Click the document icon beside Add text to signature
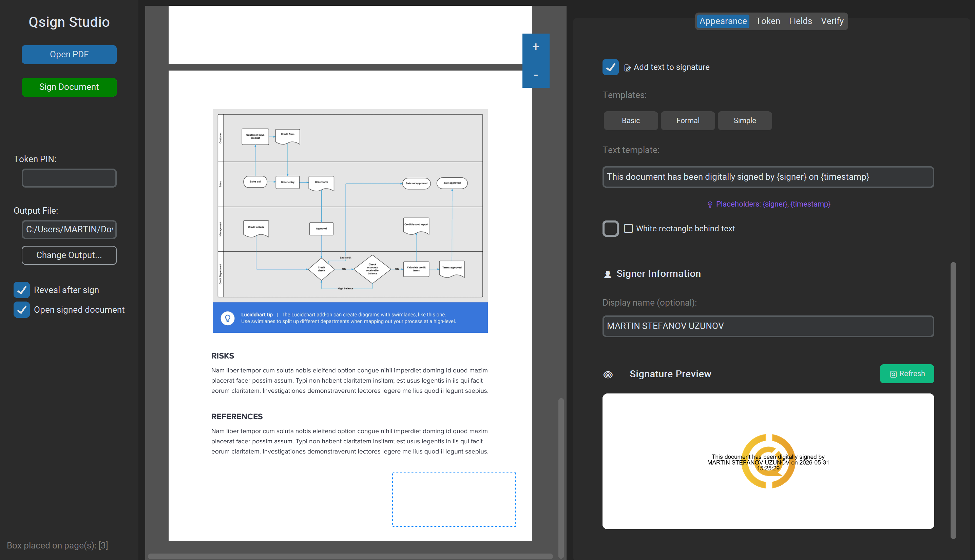 click(x=627, y=68)
